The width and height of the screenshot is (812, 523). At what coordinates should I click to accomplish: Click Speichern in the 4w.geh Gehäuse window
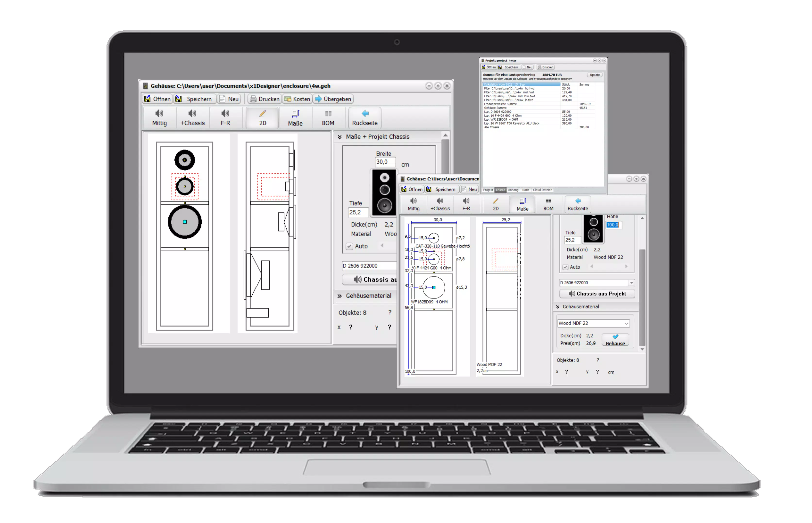click(x=195, y=99)
